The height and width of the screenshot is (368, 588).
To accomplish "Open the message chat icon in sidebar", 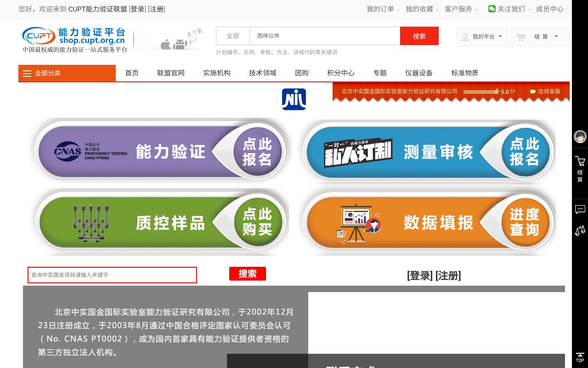I will point(580,209).
